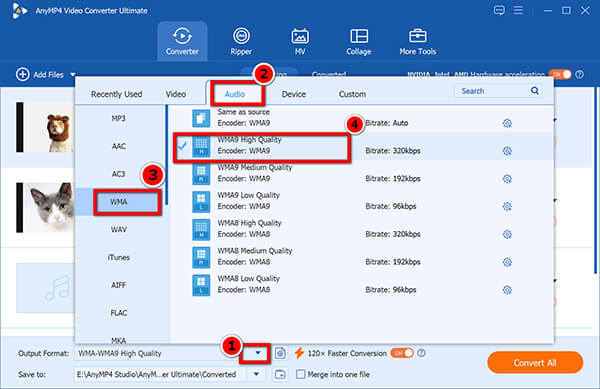Click 'Bitrate: 320kbps' of WMA9 High Quality
This screenshot has width=600, height=389.
tap(393, 151)
